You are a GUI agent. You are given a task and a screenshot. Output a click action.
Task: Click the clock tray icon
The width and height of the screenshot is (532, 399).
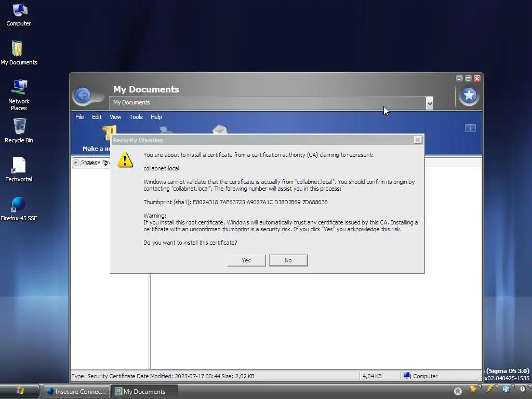click(523, 389)
